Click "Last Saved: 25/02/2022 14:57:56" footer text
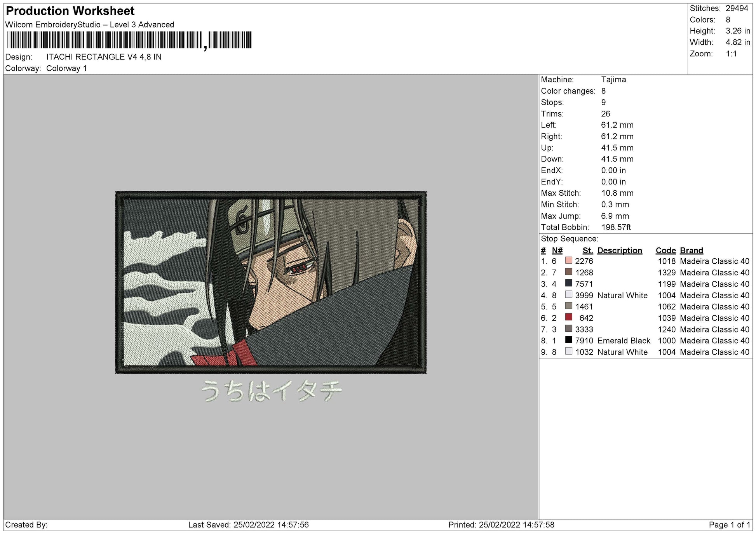The width and height of the screenshot is (756, 534). click(248, 525)
